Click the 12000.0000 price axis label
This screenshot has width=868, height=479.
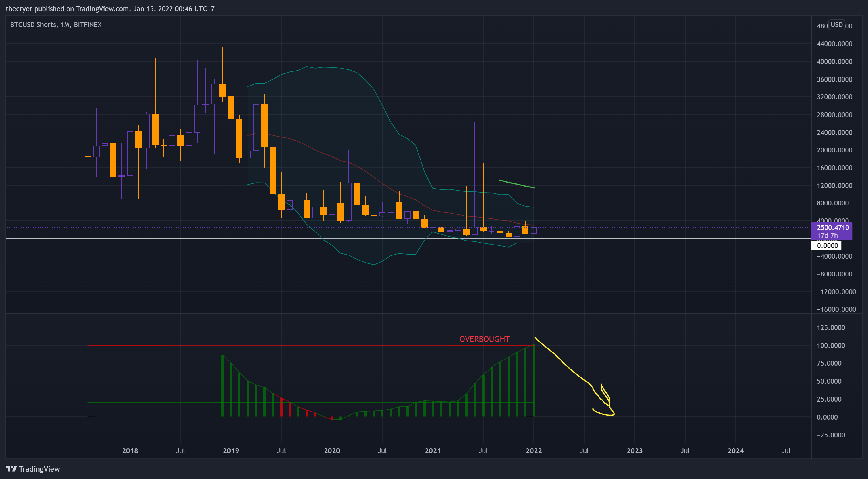[834, 185]
